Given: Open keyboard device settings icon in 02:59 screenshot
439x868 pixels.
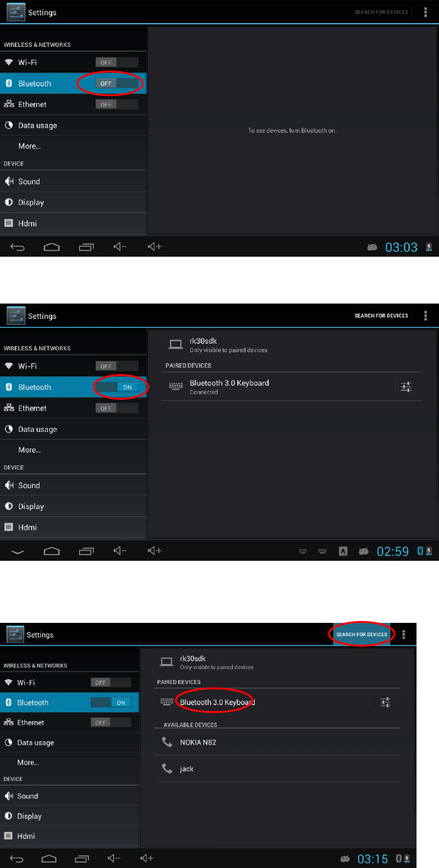Looking at the screenshot, I should click(x=407, y=387).
